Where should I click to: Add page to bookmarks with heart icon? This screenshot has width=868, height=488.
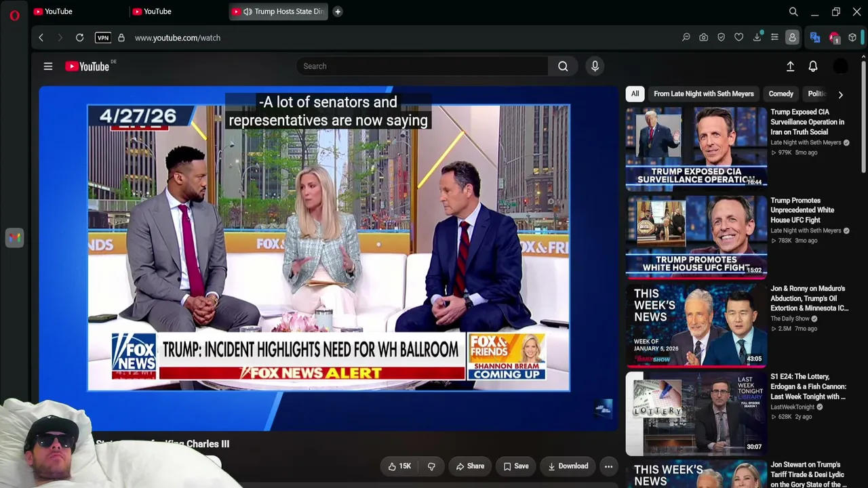pos(739,38)
